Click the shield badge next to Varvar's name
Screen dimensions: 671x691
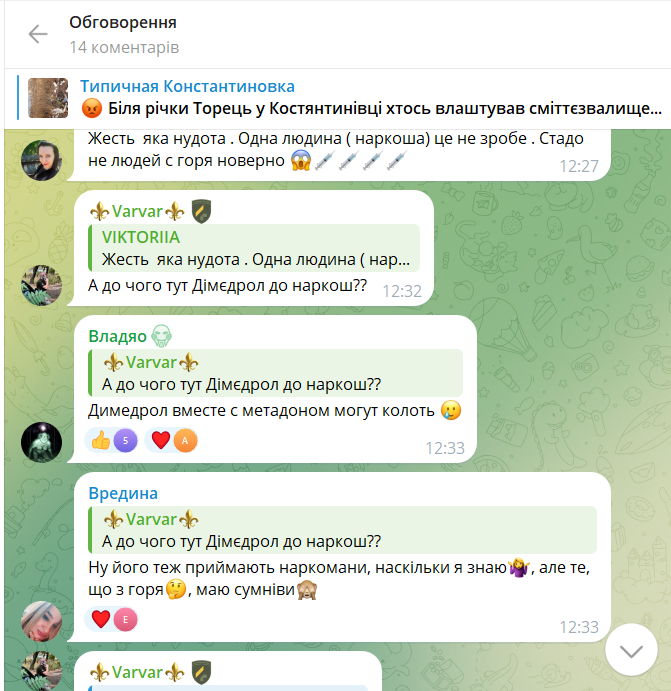[x=201, y=211]
